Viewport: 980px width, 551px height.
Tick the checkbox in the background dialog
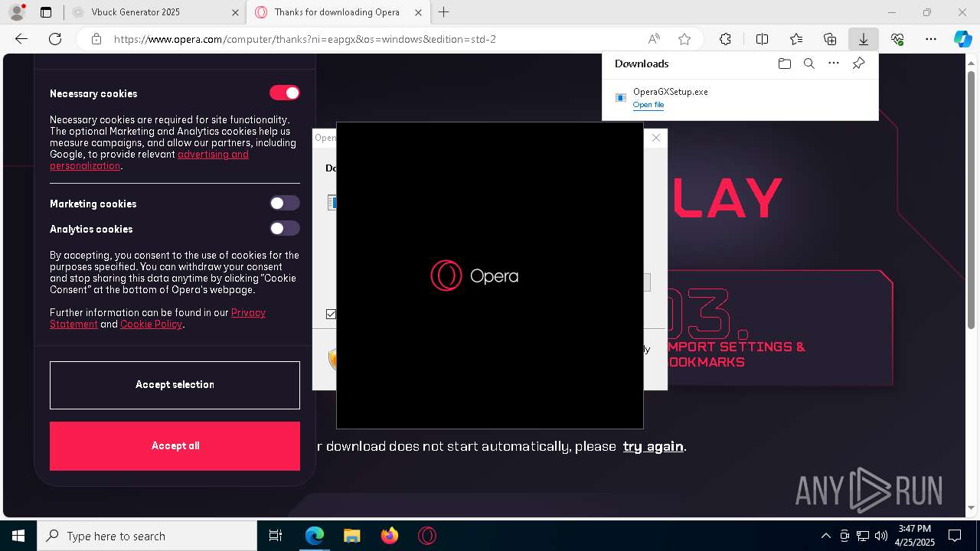click(x=331, y=314)
